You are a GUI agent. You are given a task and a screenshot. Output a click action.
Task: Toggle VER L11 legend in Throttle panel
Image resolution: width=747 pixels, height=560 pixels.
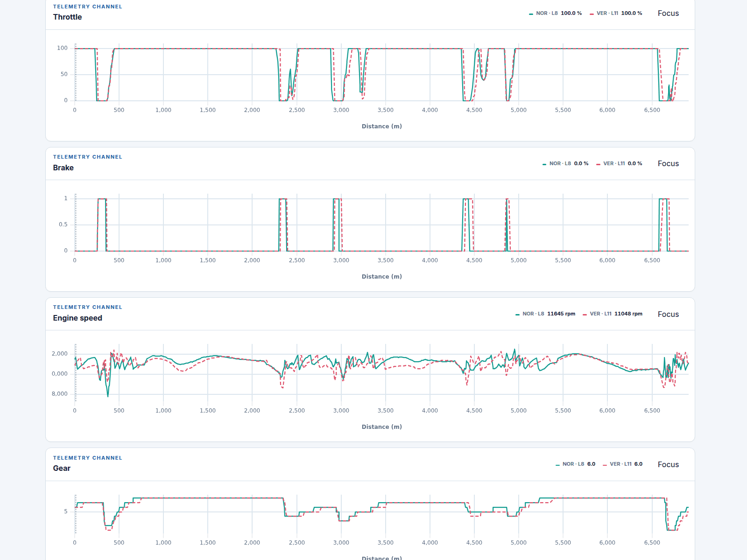click(616, 14)
